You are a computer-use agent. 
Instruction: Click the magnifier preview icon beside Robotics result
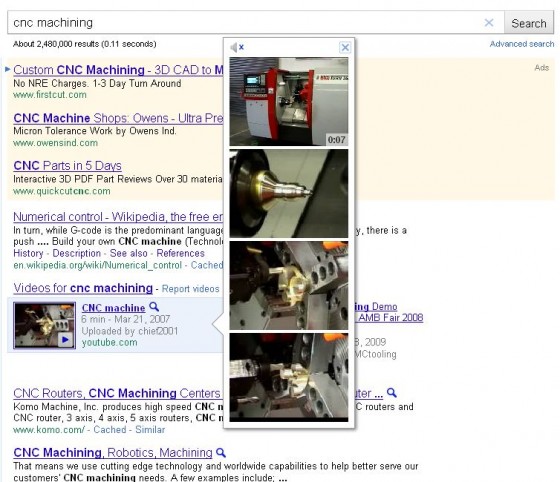coord(221,453)
